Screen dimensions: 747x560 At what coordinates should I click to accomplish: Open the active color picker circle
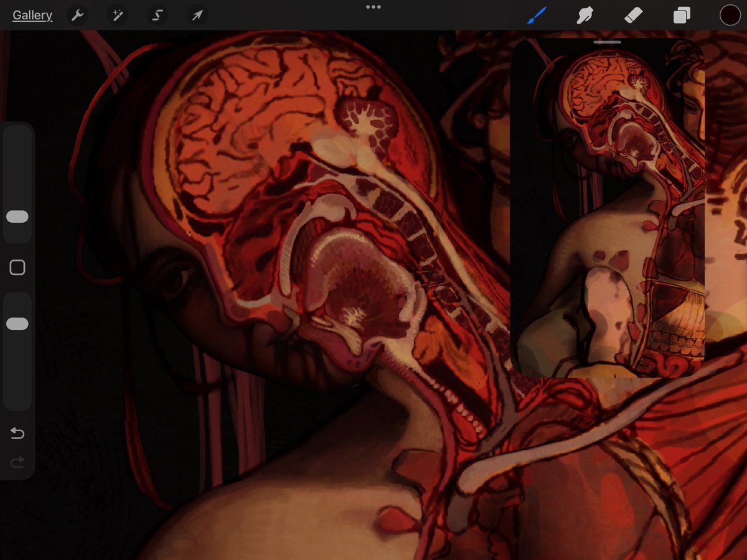[x=730, y=16]
